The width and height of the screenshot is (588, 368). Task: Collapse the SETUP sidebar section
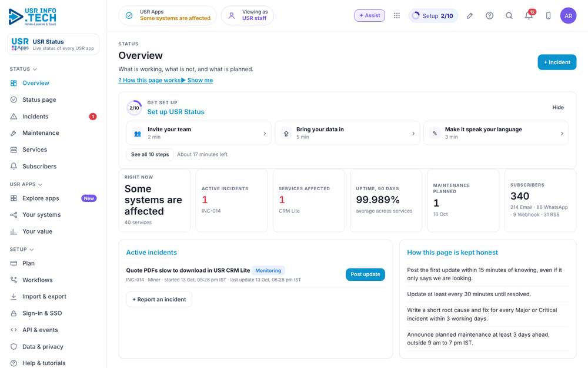click(22, 249)
